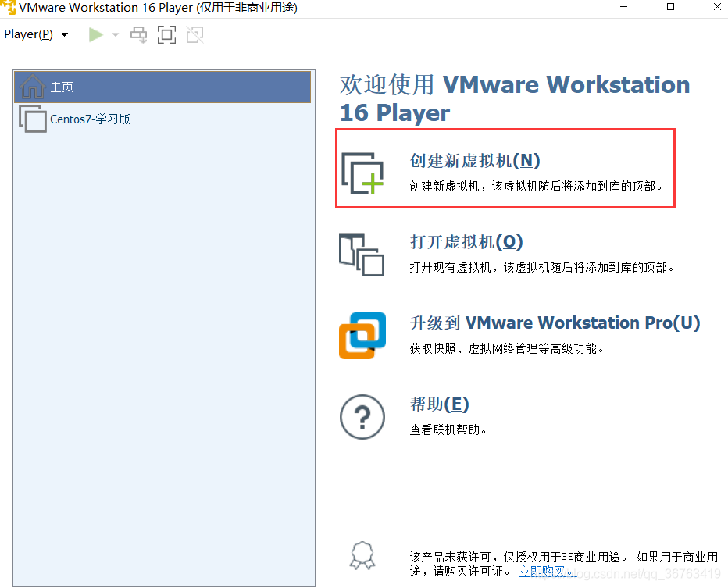Click text 获取快照、虚拟网络管理等高级功能。
This screenshot has width=728, height=588.
[506, 348]
